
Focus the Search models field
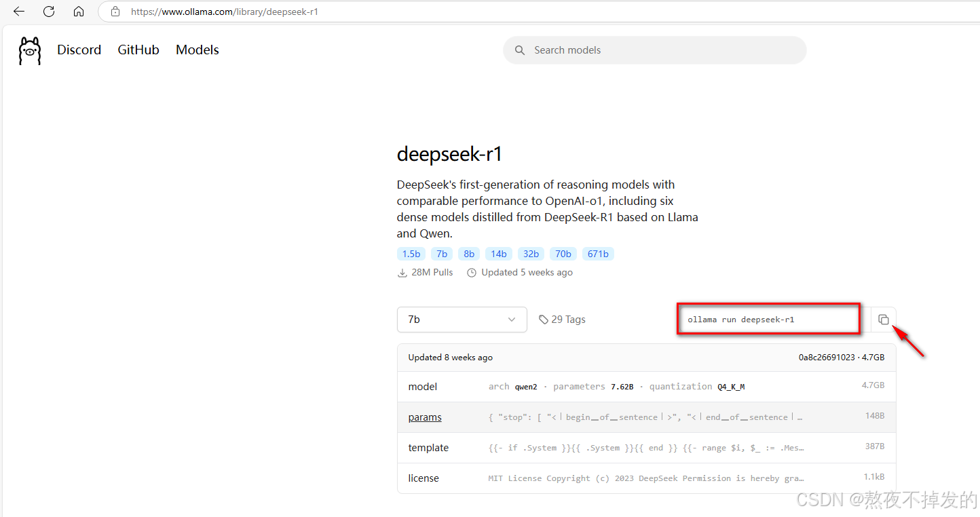coord(655,50)
